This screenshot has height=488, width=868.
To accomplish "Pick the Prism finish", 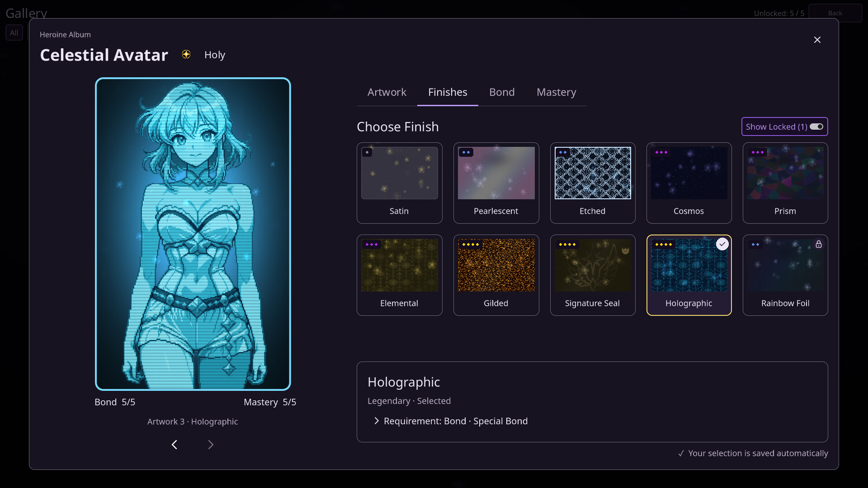I will (785, 183).
